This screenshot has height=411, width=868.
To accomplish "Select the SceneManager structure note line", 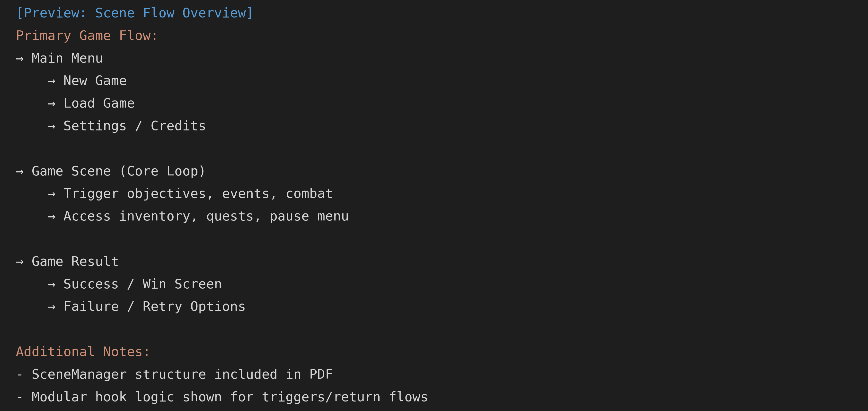I will 174,374.
